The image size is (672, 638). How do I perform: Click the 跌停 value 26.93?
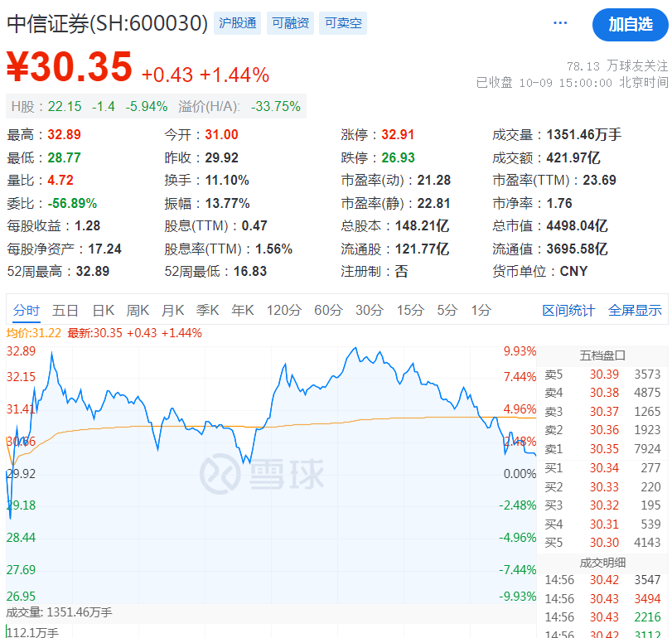pos(398,157)
